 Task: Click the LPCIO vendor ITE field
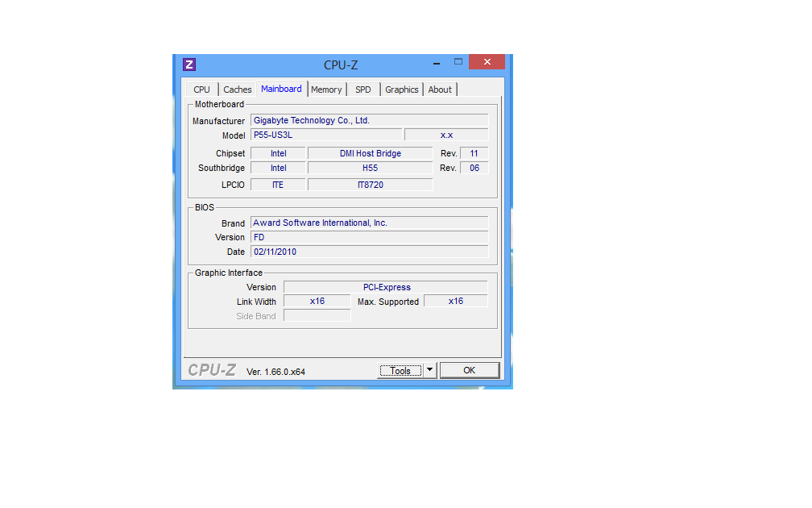click(x=278, y=185)
